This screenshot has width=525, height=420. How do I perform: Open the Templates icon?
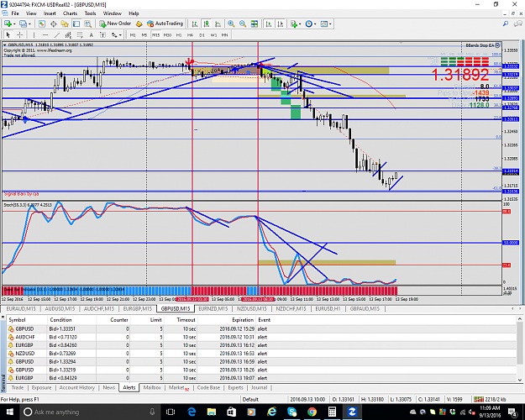tap(323, 24)
